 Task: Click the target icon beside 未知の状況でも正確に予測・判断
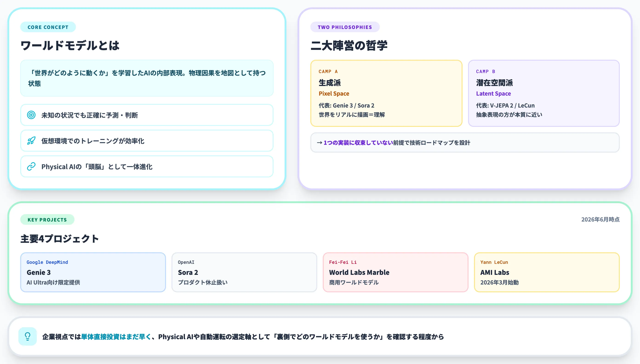point(31,115)
